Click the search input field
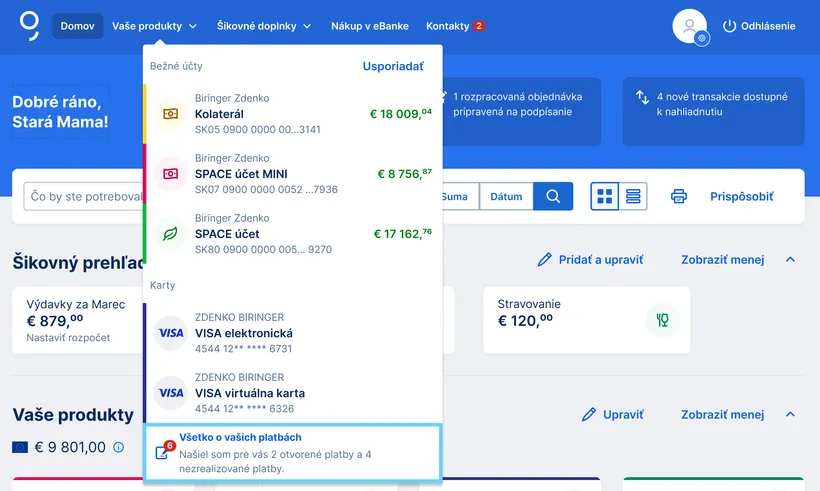The width and height of the screenshot is (820, 491). [x=84, y=196]
